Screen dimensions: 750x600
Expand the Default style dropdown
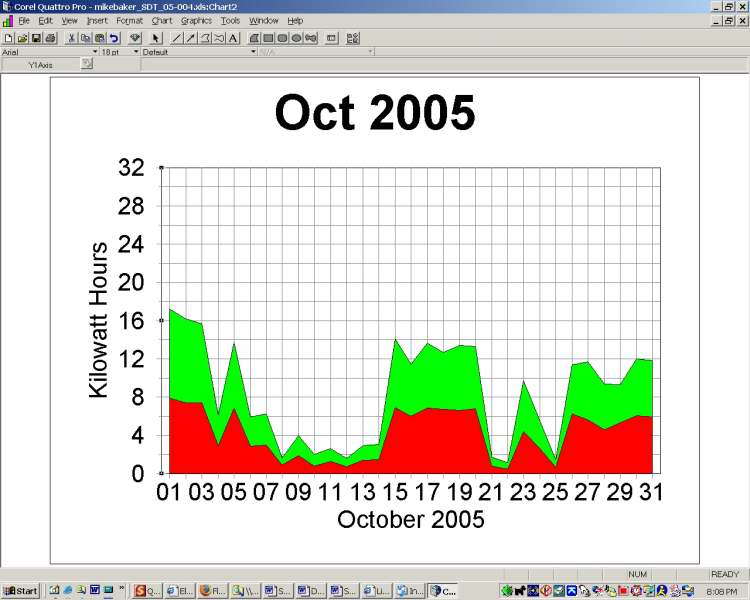coord(253,51)
